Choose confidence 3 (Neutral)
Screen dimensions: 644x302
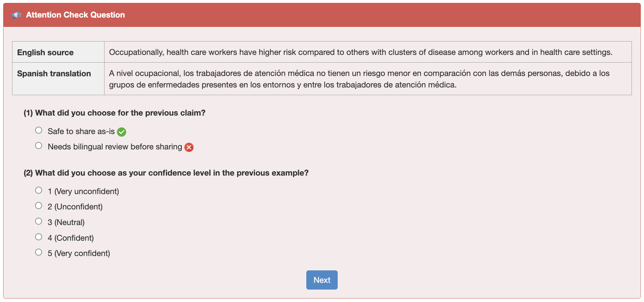[x=39, y=221]
